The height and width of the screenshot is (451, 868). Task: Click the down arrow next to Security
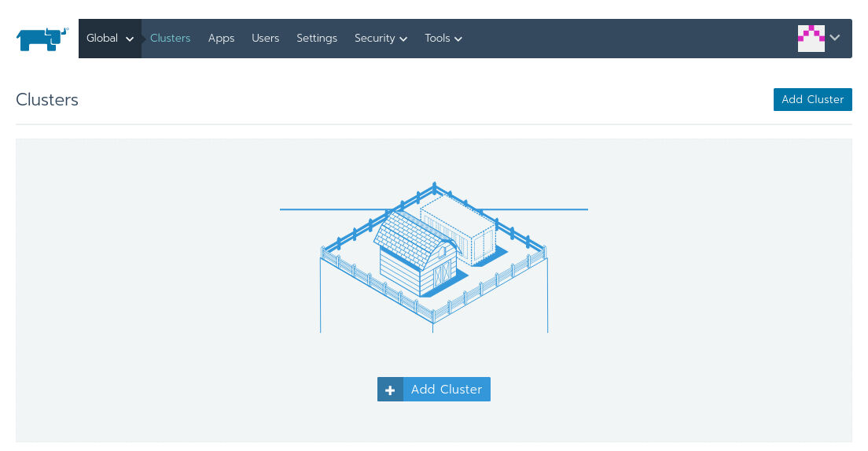pyautogui.click(x=403, y=39)
